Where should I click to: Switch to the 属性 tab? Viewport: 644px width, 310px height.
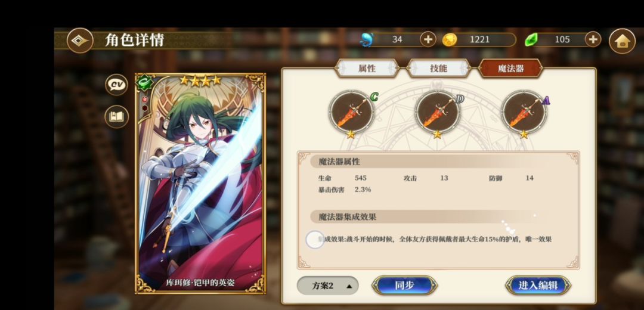[367, 69]
